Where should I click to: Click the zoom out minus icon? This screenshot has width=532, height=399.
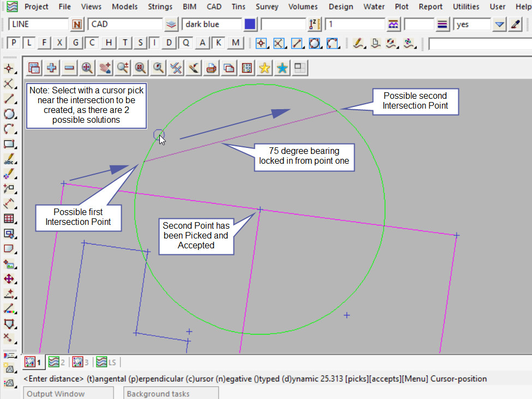pos(69,68)
